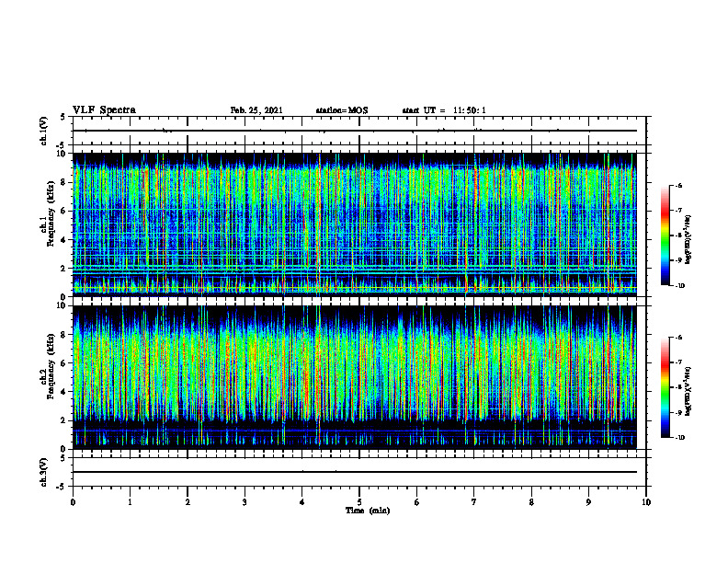Click the ch.3 voltage waveform trace
This screenshot has width=728, height=563.
point(355,472)
